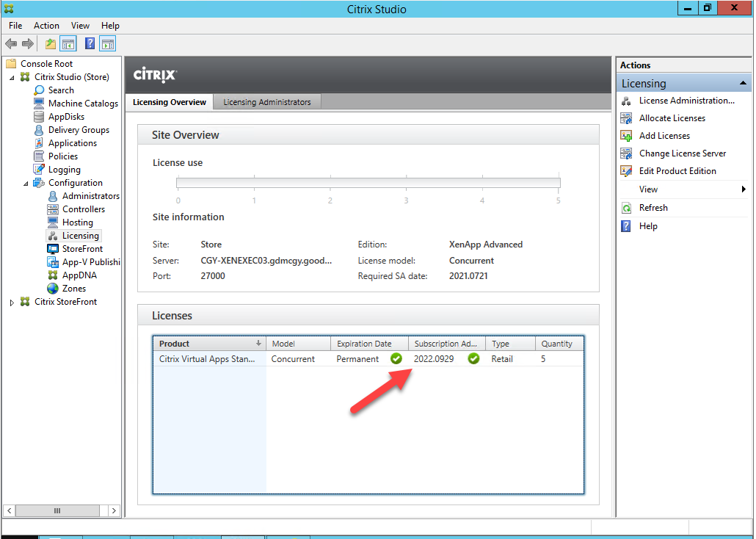Collapse the Citrix Studio (Store) tree node
The width and height of the screenshot is (756, 539).
[x=12, y=77]
